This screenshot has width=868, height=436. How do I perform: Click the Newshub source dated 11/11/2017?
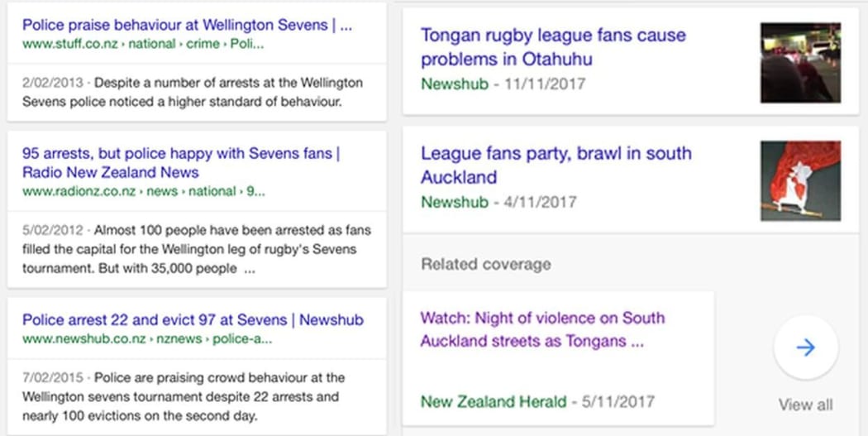coord(454,84)
